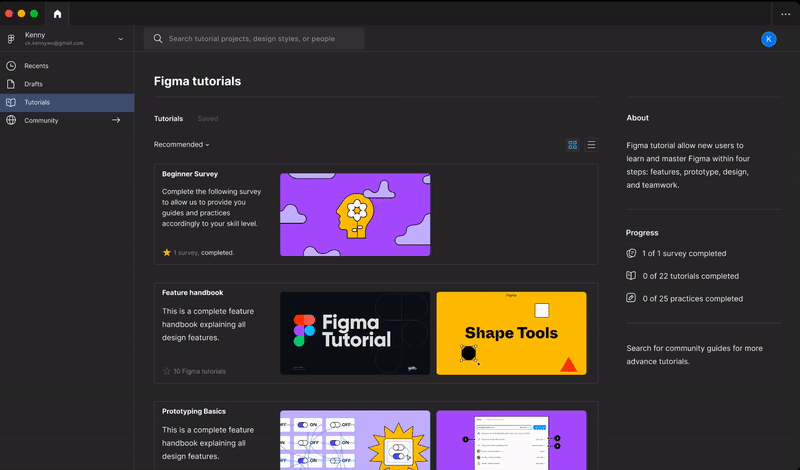Click the '1 survey, completed.' label

click(204, 253)
